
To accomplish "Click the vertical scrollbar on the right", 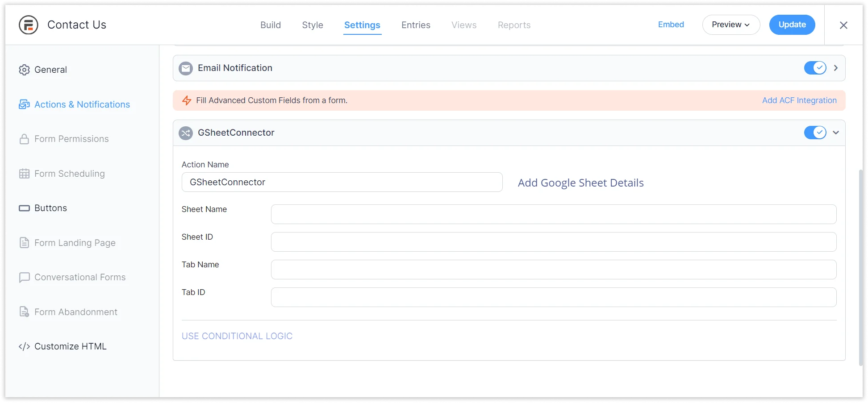I will tap(861, 268).
